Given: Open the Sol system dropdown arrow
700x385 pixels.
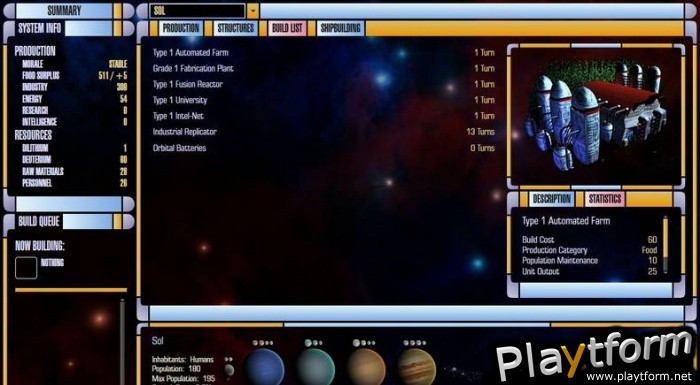Looking at the screenshot, I should click(253, 11).
